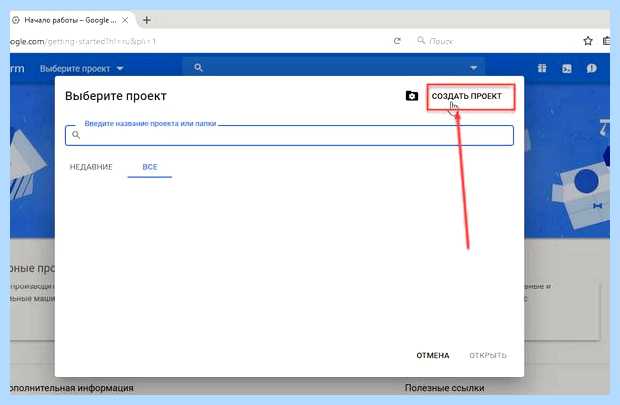The width and height of the screenshot is (620, 405).
Task: Open the new folder icon in dialog
Action: pos(412,96)
